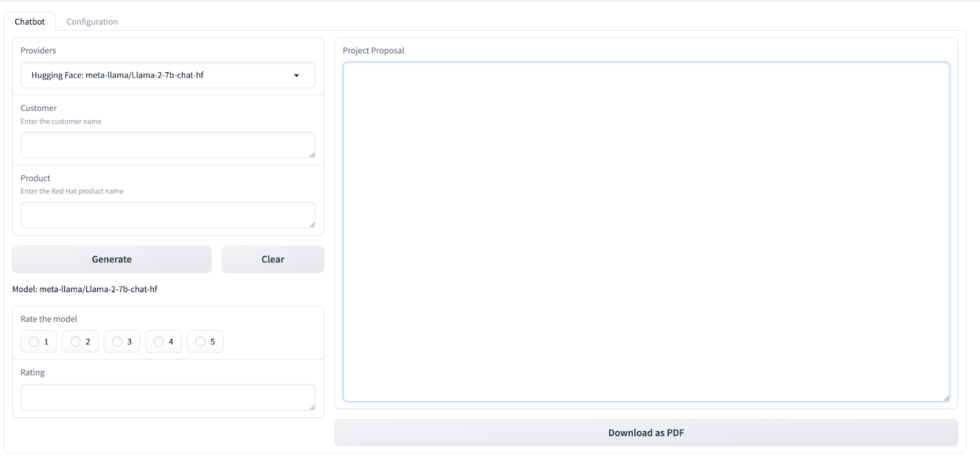Focus the Red Hat Product name field

coord(168,215)
